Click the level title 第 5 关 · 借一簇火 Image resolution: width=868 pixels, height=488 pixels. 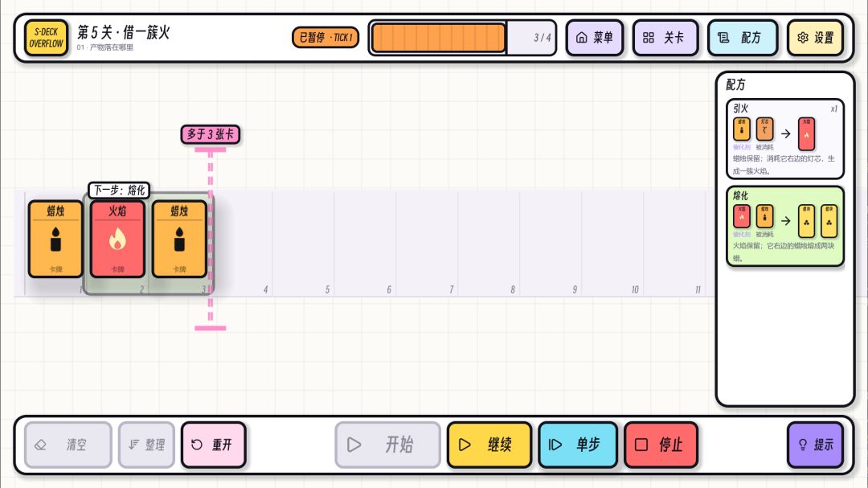124,32
